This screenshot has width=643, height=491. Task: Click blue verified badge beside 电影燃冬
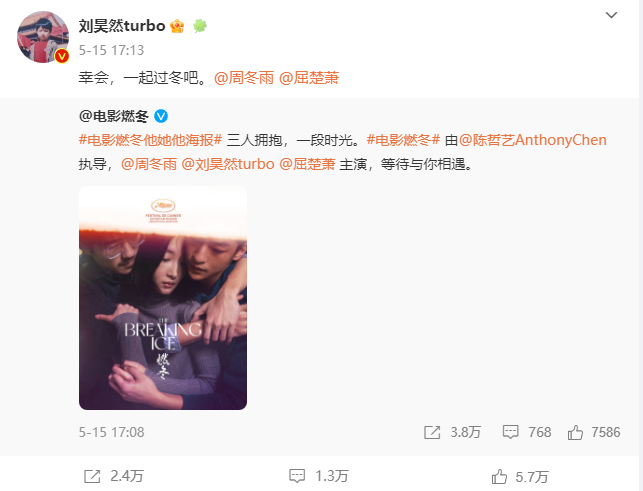(x=161, y=116)
